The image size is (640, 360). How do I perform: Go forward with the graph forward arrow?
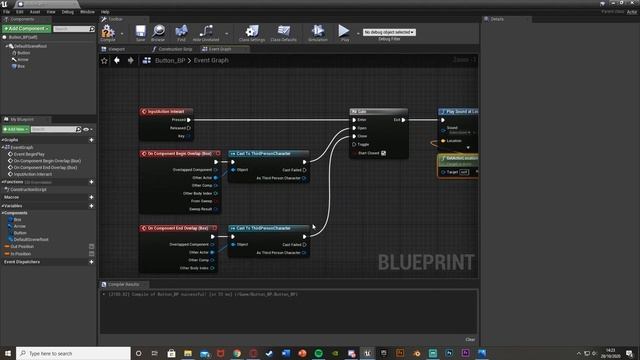pos(131,60)
